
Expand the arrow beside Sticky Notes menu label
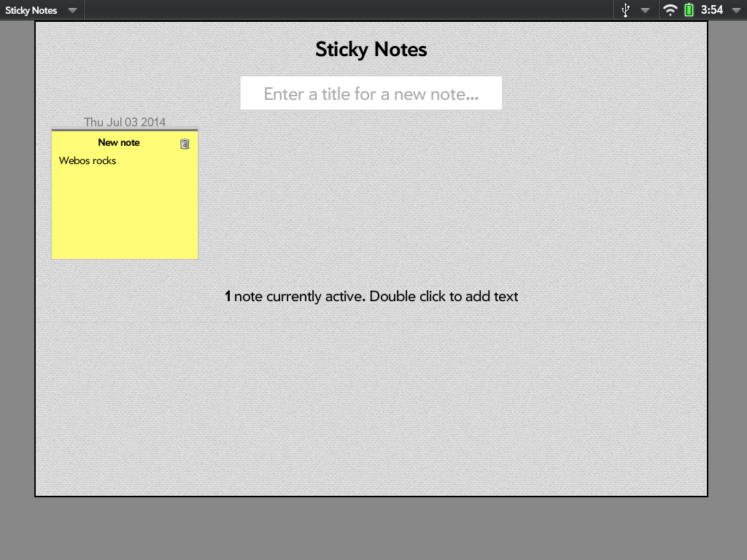(x=72, y=10)
